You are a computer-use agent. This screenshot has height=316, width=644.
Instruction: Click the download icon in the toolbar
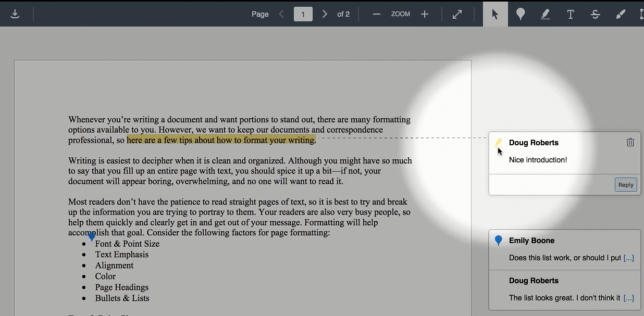15,14
